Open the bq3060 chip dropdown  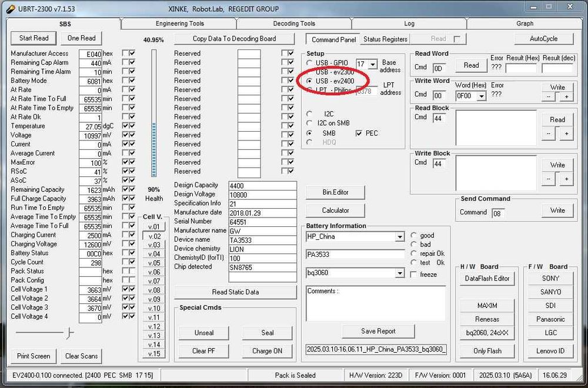400,273
